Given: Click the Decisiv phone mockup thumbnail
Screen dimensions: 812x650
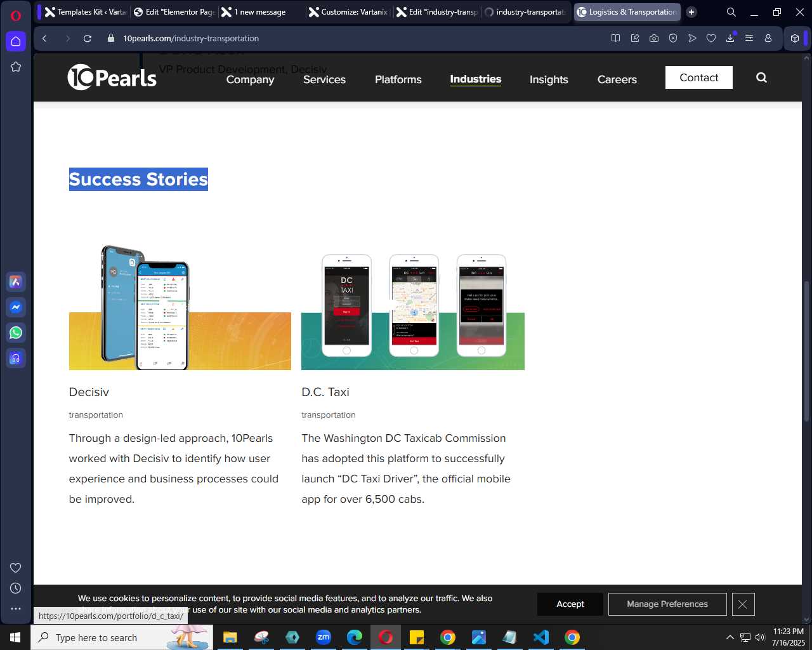Looking at the screenshot, I should [x=180, y=307].
